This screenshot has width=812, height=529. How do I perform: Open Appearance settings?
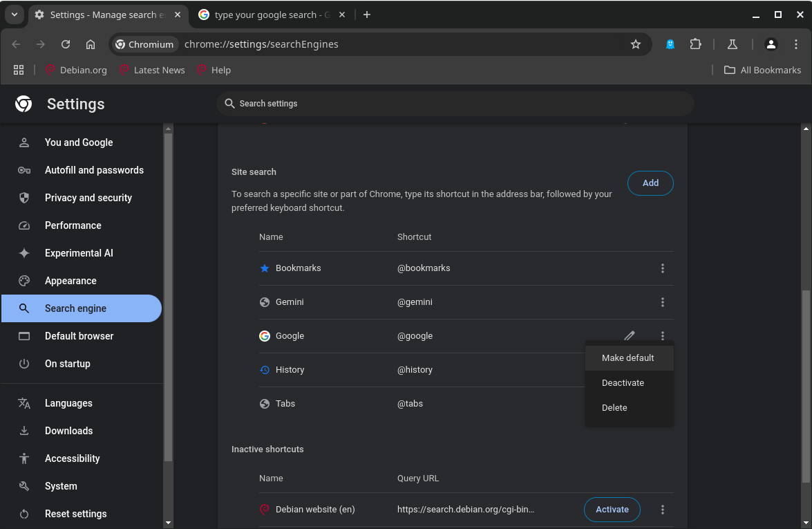(82, 281)
